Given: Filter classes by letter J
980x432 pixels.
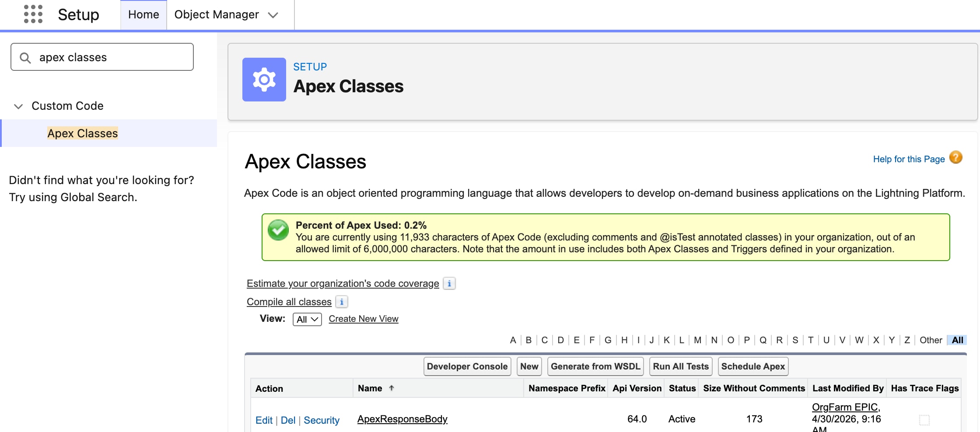Looking at the screenshot, I should 651,340.
